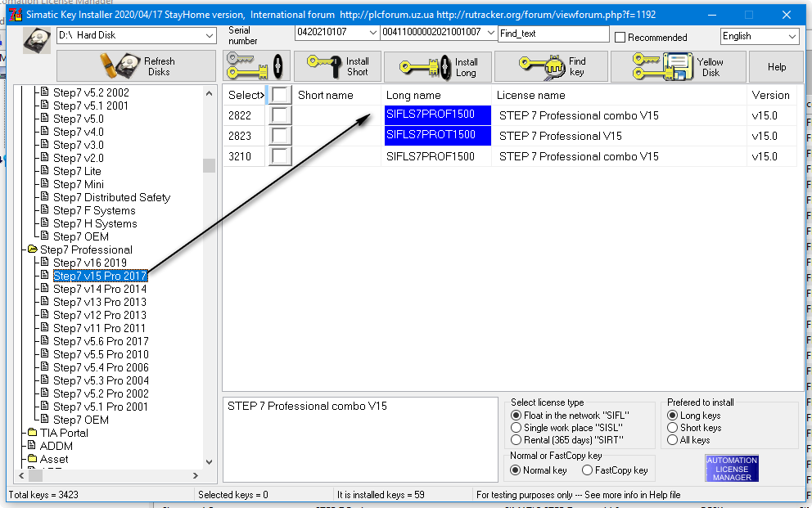
Task: Select the Long keys radio button
Action: click(x=672, y=416)
